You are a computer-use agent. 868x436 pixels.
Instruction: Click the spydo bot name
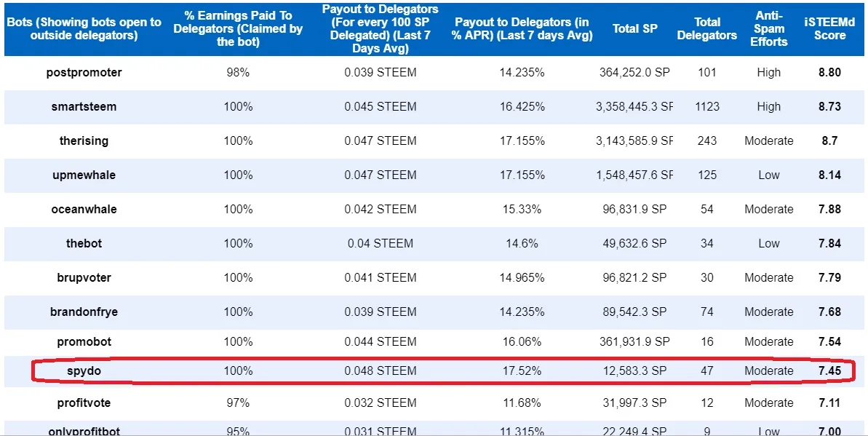coord(84,371)
